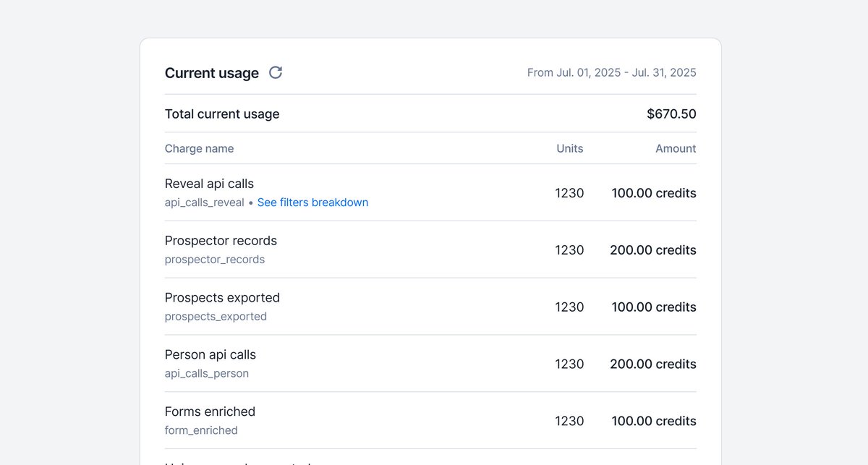Click the form_enriched code label
The height and width of the screenshot is (465, 868).
click(x=201, y=430)
